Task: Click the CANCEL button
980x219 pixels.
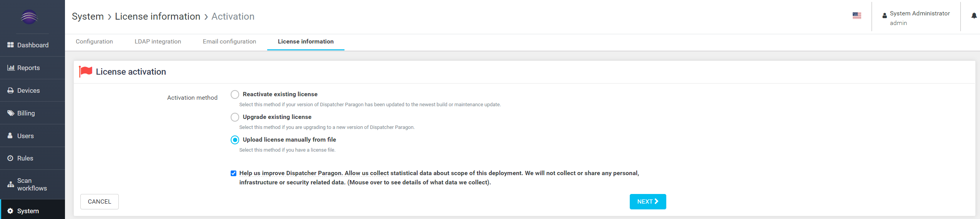Action: pyautogui.click(x=99, y=202)
